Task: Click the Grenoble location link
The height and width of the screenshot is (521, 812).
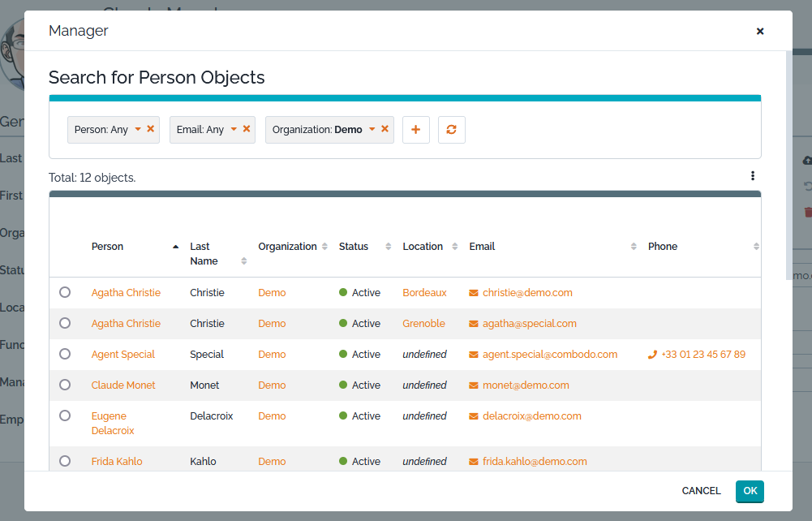Action: 423,323
